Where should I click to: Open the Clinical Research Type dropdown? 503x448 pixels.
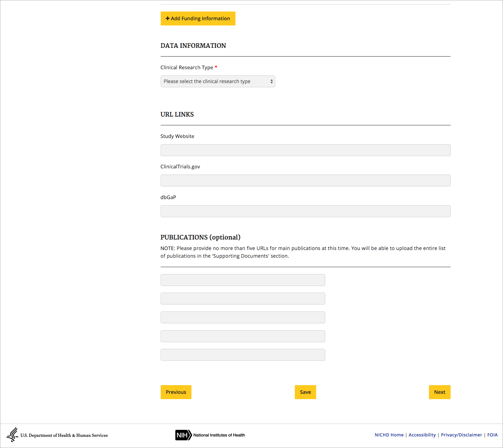point(218,81)
